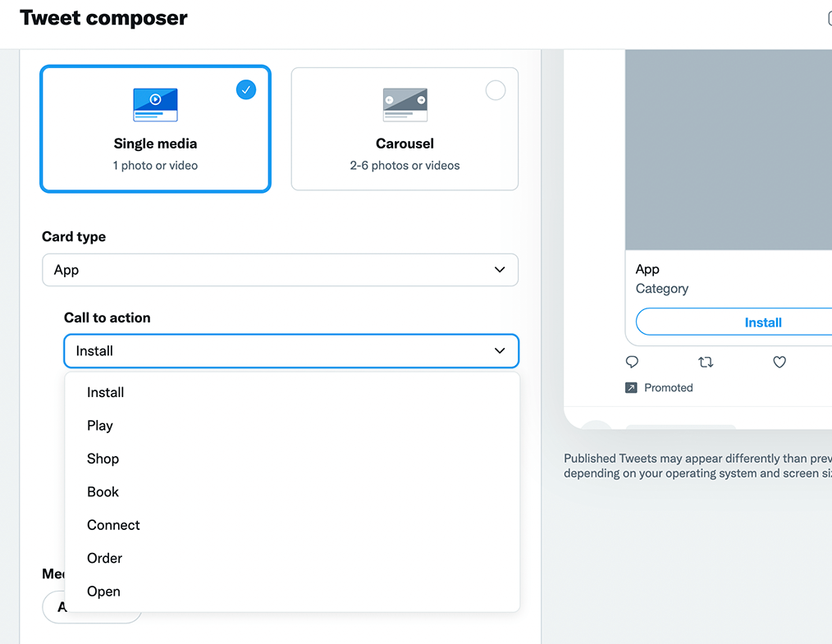Click the Card type dropdown chevron arrow
The height and width of the screenshot is (644, 832).
tap(500, 269)
